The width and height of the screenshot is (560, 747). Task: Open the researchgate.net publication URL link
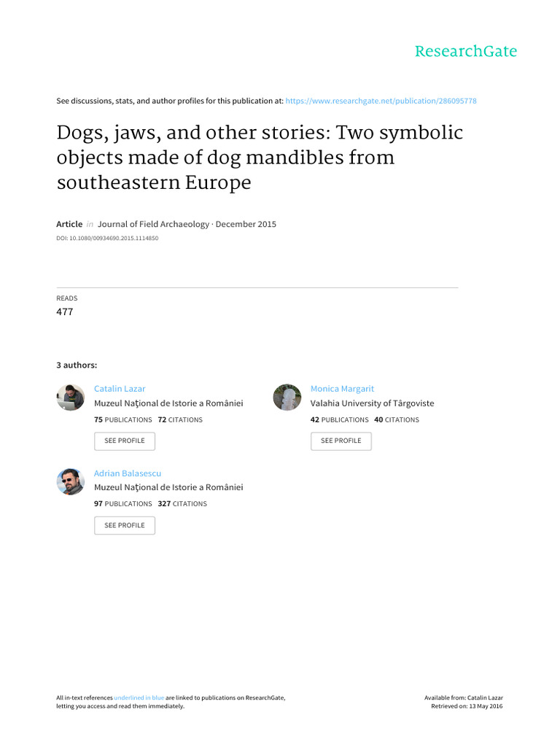coord(381,101)
